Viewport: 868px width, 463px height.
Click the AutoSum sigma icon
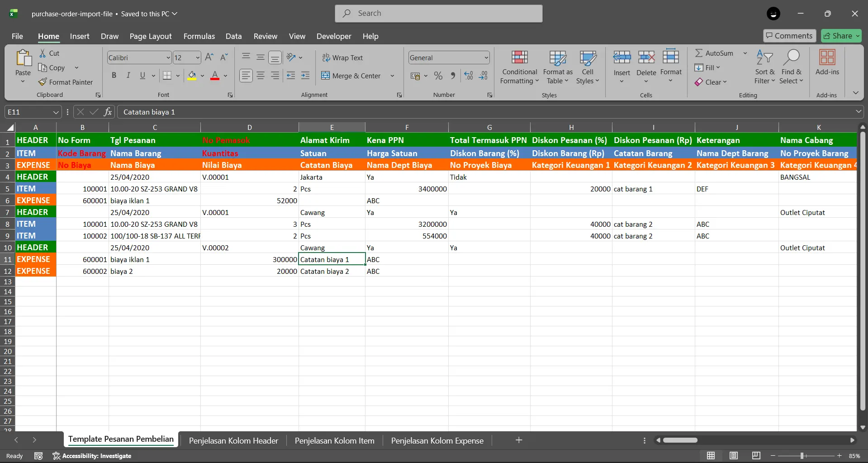(x=699, y=53)
